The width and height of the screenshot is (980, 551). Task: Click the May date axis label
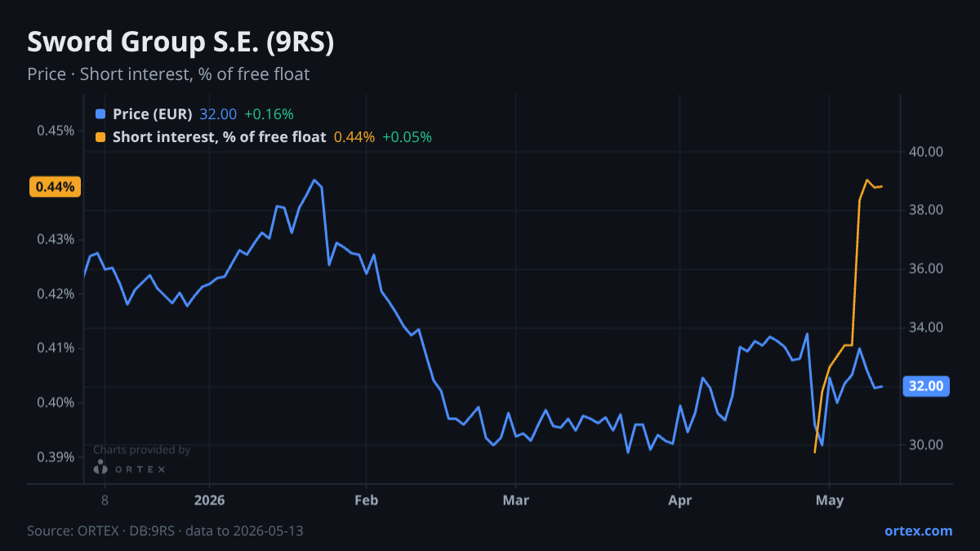click(x=830, y=500)
